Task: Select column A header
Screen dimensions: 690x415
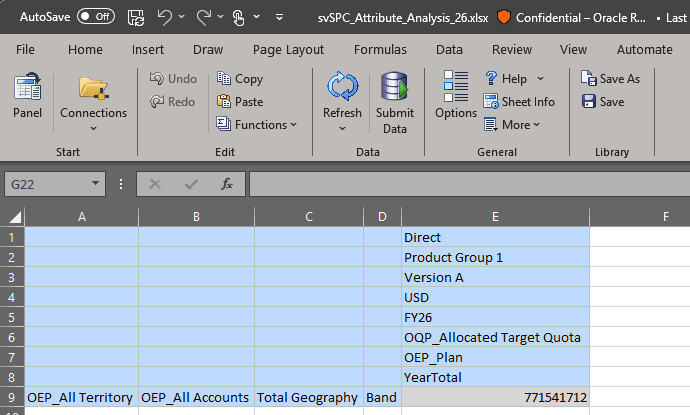Action: click(81, 217)
